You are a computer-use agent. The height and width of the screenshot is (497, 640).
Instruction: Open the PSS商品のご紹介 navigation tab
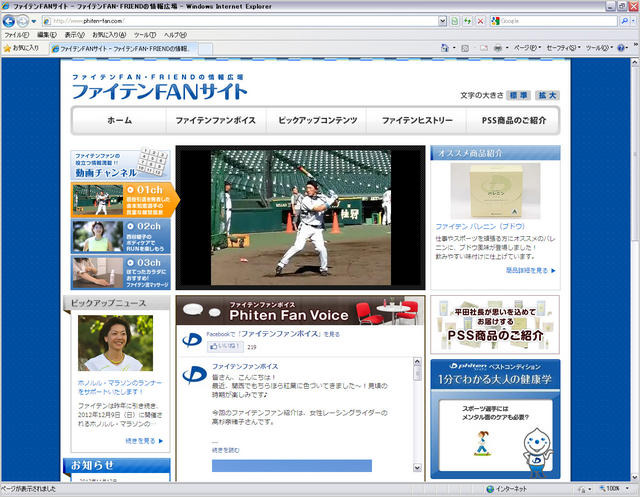(x=513, y=120)
